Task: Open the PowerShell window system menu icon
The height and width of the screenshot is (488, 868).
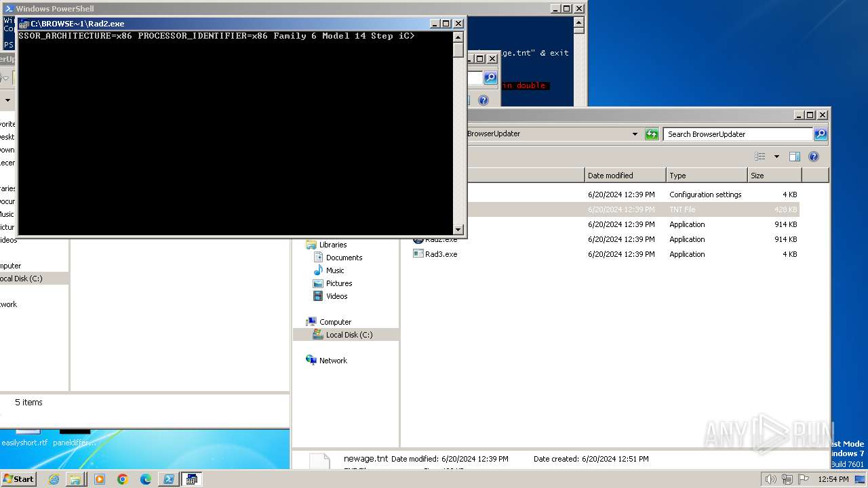Action: [x=9, y=9]
